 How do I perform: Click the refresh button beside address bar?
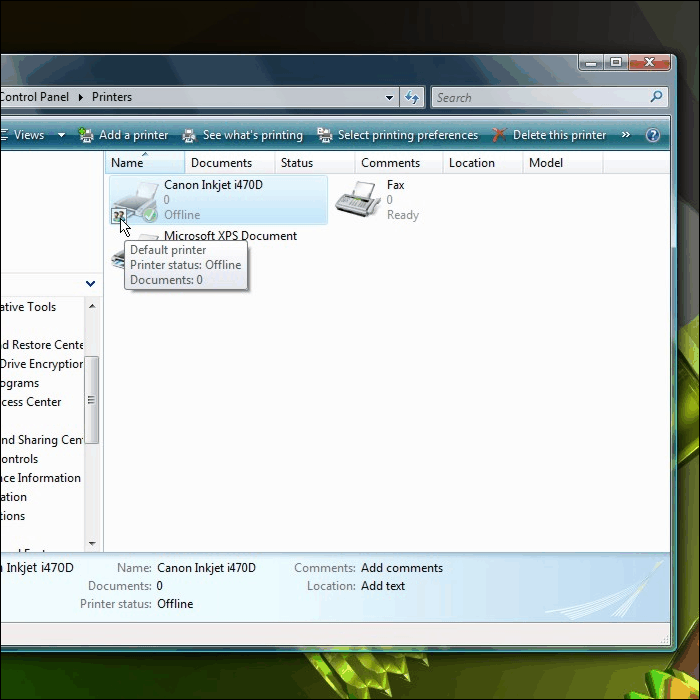coord(412,97)
